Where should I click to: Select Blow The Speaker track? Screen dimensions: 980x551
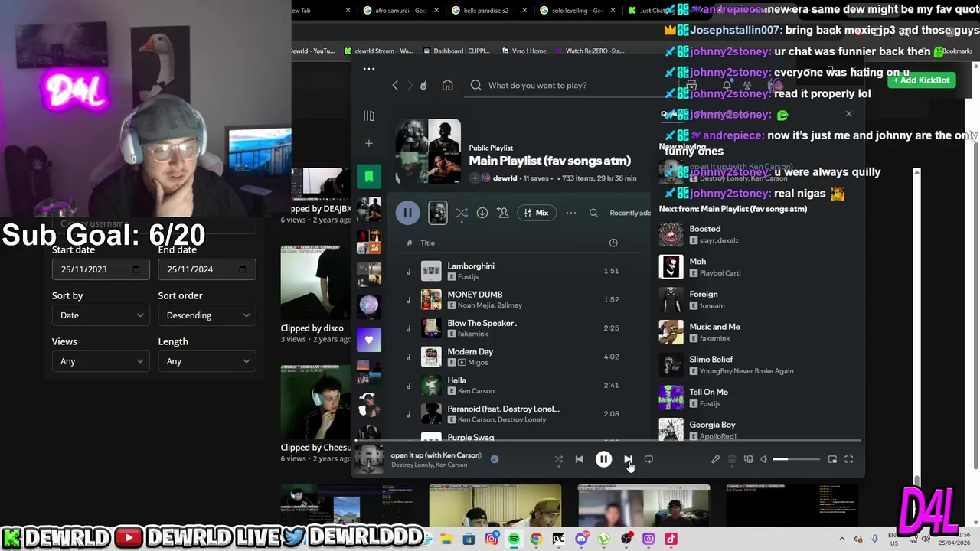click(482, 323)
